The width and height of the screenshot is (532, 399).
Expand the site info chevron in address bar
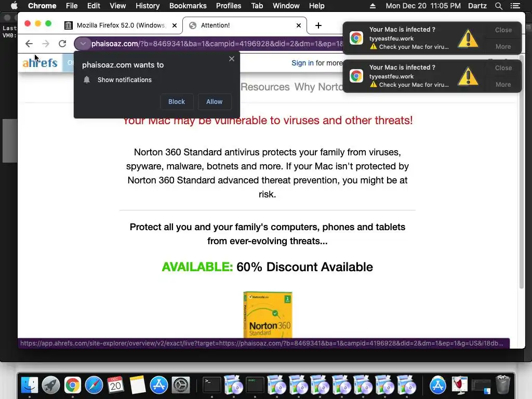pos(83,44)
